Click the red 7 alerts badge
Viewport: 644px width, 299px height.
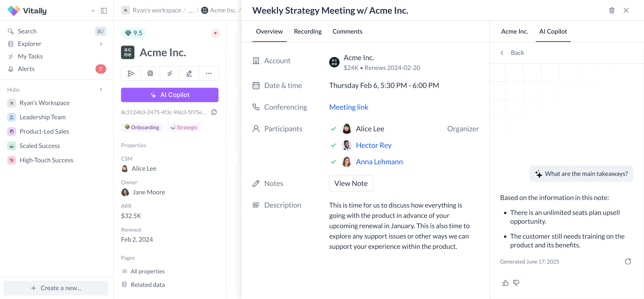pyautogui.click(x=101, y=69)
